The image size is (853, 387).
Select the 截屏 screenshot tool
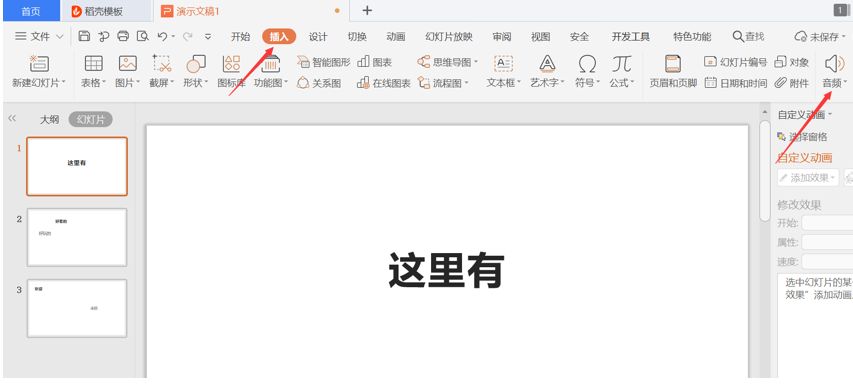coord(162,72)
